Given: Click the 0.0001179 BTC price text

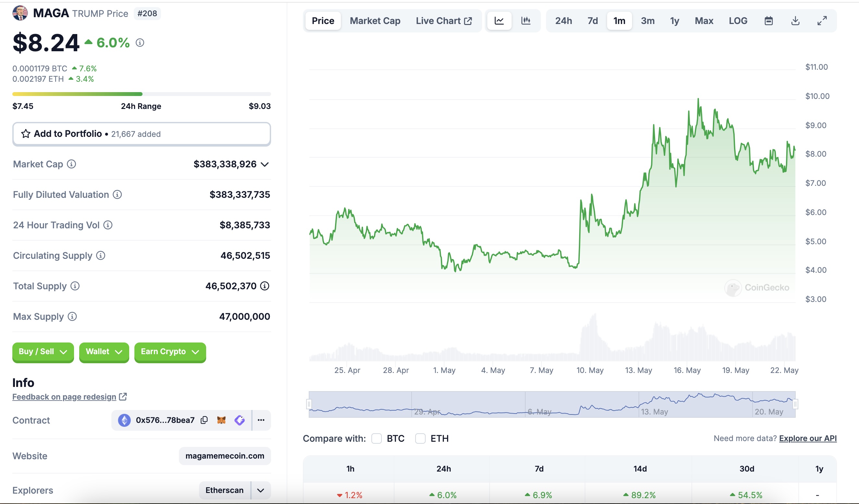Looking at the screenshot, I should 40,68.
